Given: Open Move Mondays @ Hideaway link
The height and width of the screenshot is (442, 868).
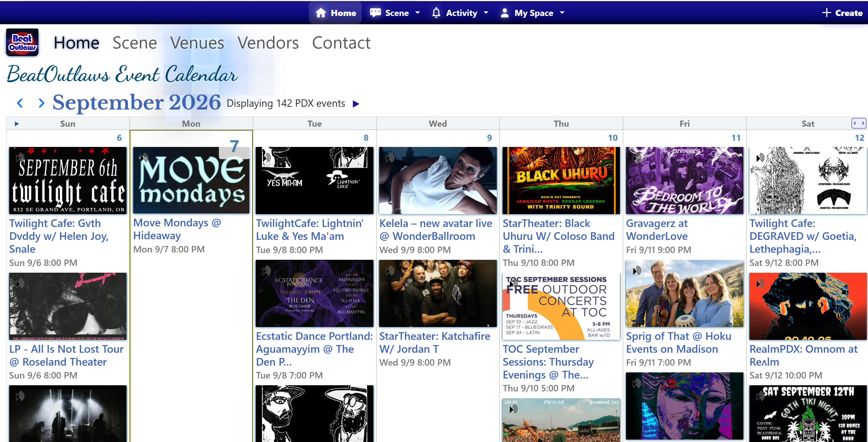Looking at the screenshot, I should click(x=177, y=229).
